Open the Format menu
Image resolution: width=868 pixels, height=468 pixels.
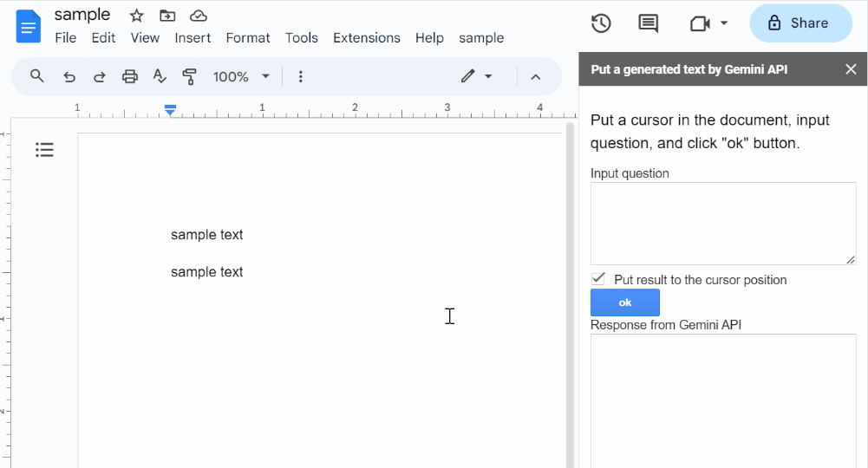tap(248, 37)
